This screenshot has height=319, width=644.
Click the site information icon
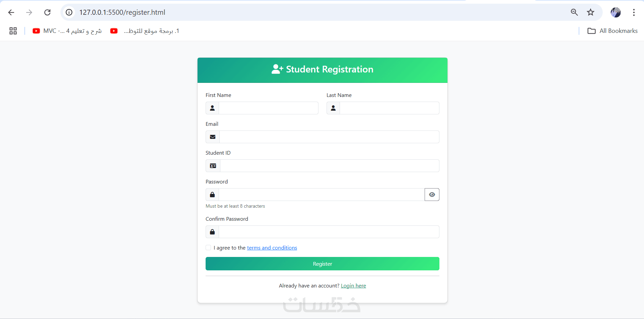pyautogui.click(x=69, y=12)
